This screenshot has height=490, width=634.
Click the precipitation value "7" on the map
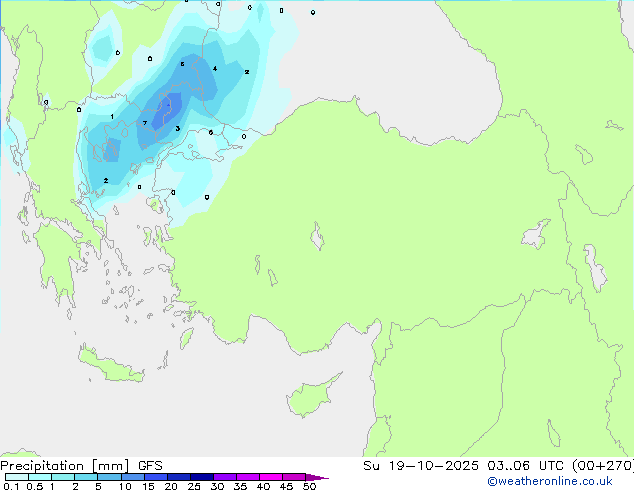(145, 123)
